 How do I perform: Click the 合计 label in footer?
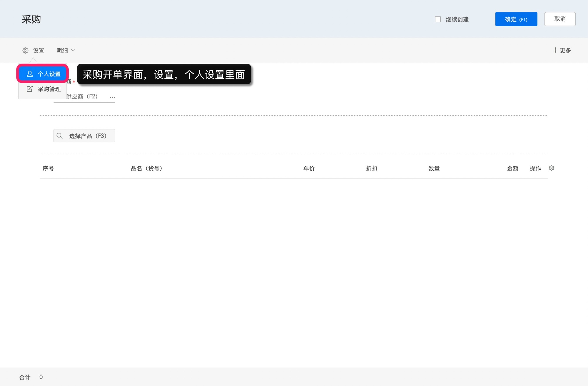tap(25, 377)
